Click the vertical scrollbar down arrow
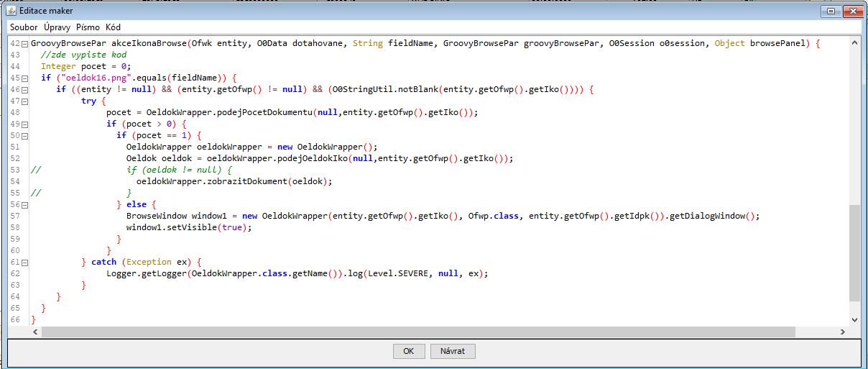Image resolution: width=868 pixels, height=369 pixels. click(x=854, y=319)
